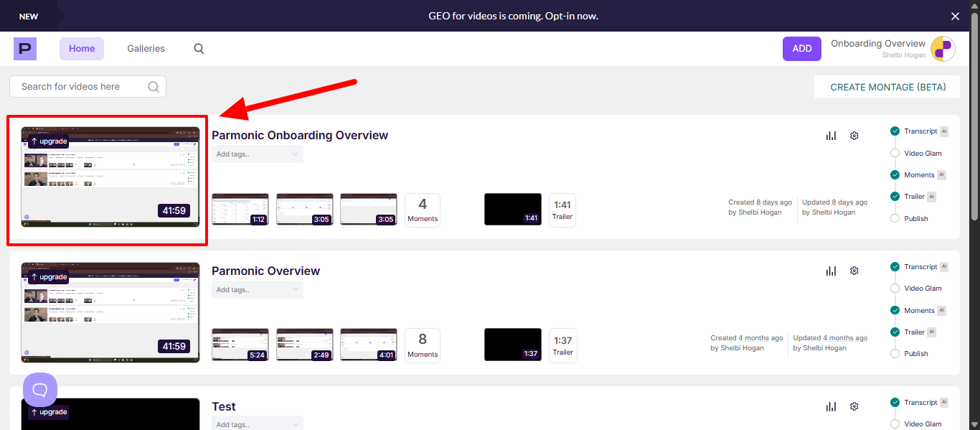Open 1:41 Trailer box
This screenshot has height=430, width=980.
coord(562,210)
